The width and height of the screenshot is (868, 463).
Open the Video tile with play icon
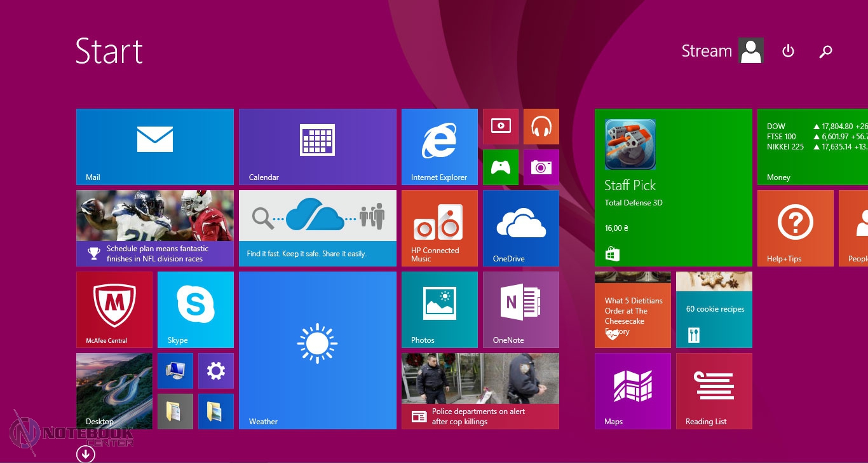coord(501,126)
